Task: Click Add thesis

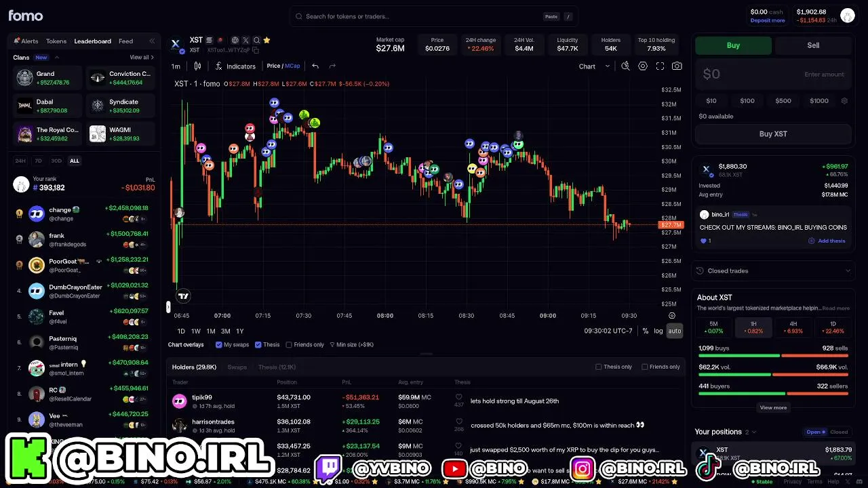Action: click(x=827, y=241)
